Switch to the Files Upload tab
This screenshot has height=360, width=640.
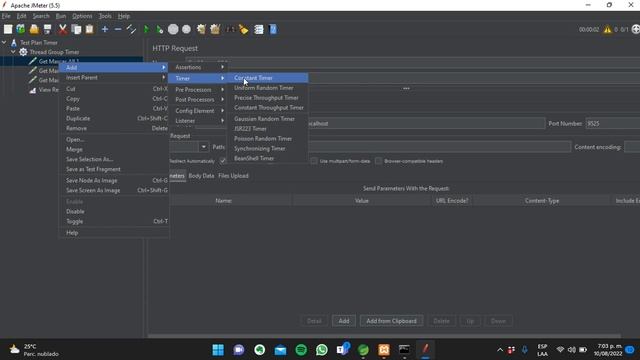(x=233, y=176)
